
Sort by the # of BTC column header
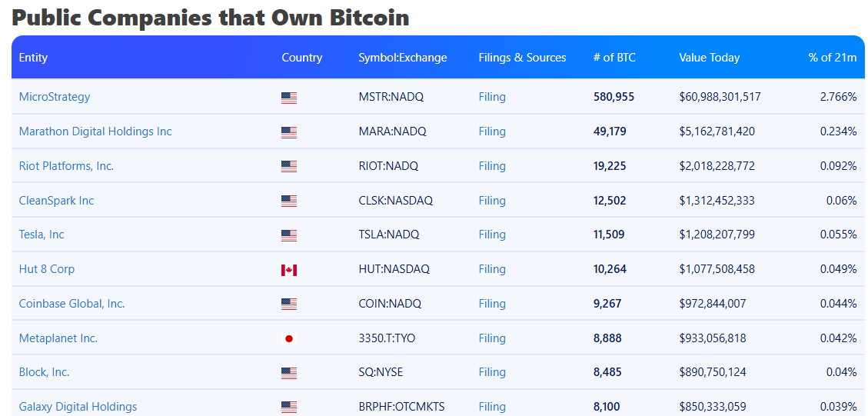(614, 58)
